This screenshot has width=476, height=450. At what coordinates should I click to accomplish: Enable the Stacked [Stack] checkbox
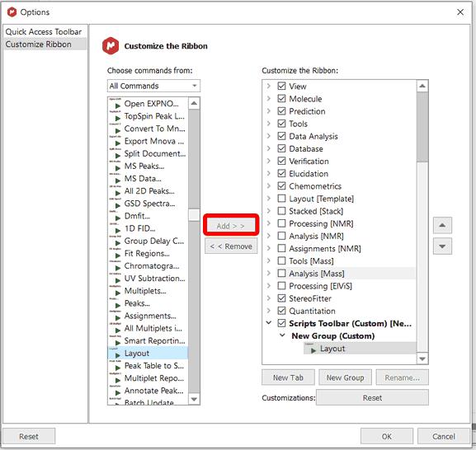pyautogui.click(x=281, y=211)
